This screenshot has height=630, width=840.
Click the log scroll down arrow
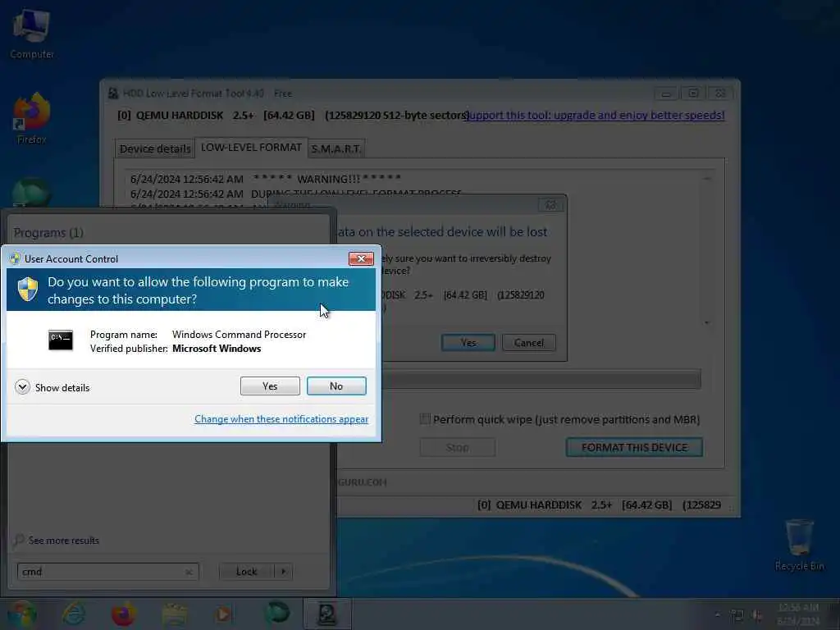(x=707, y=322)
